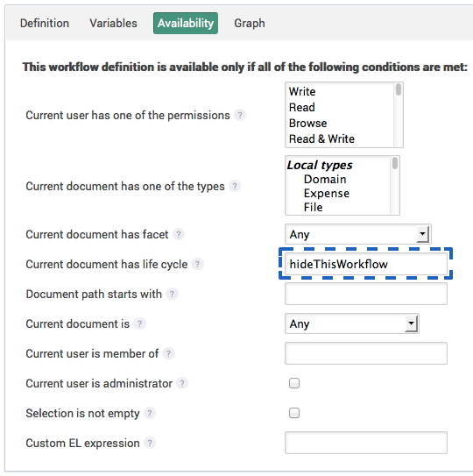473x476 pixels.
Task: Open help icon beside Current user is administrator
Action: [182, 383]
